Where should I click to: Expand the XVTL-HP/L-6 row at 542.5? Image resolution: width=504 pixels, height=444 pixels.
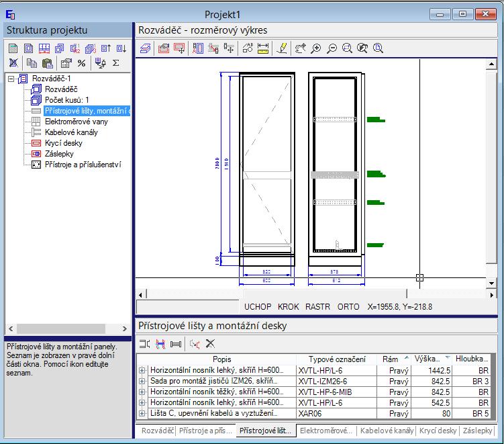142,402
